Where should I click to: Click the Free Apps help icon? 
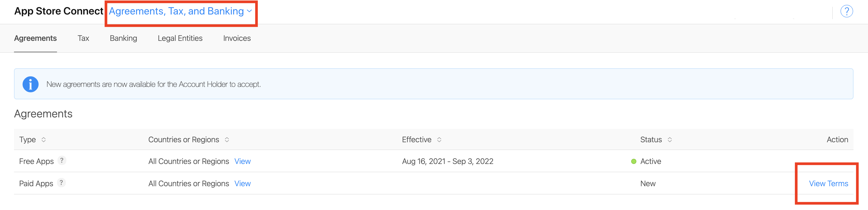coord(62,161)
